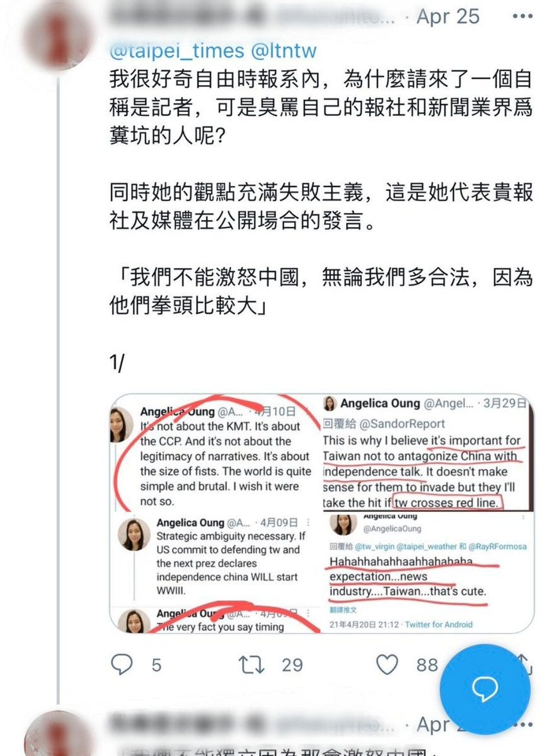
Task: Open the first tweet author's avatar
Action: point(57,36)
